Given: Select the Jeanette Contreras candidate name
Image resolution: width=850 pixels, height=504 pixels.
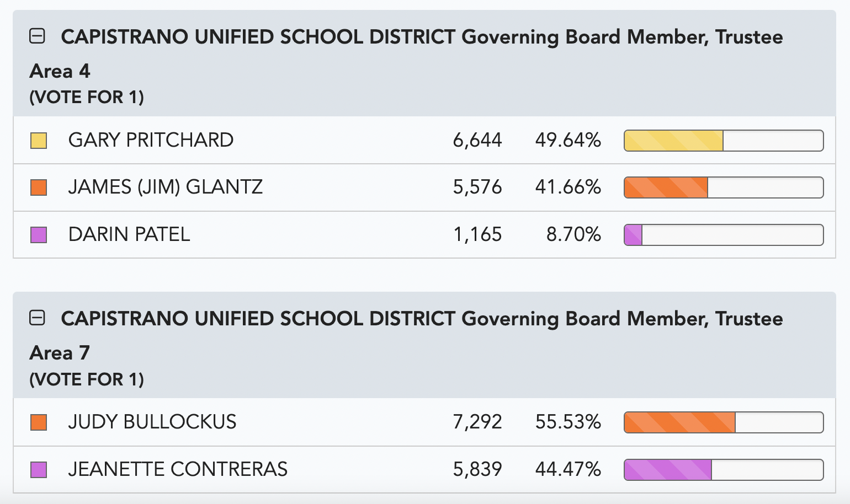Looking at the screenshot, I should click(x=178, y=469).
